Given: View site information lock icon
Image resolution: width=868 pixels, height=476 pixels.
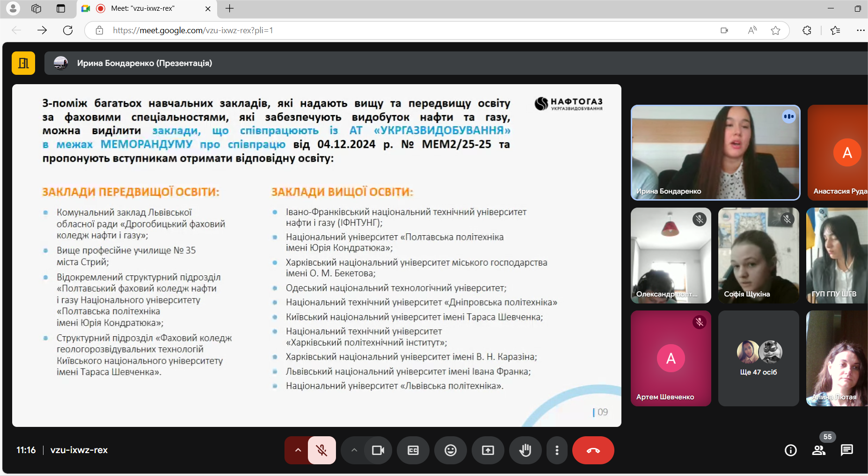Looking at the screenshot, I should 99,30.
